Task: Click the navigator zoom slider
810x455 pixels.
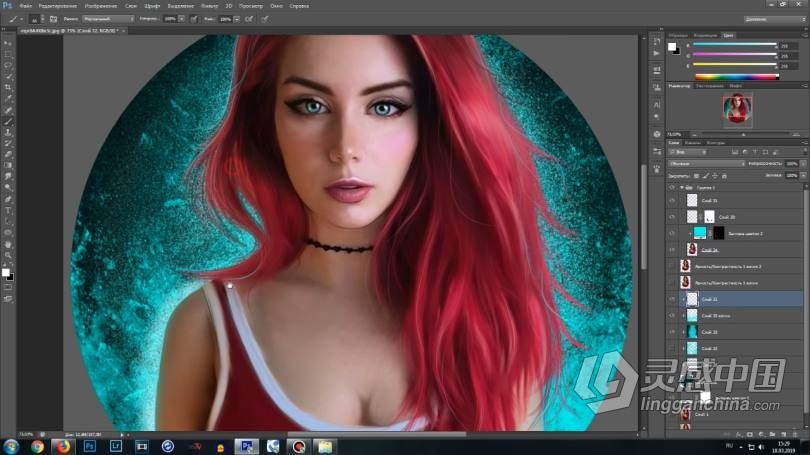Action: (x=744, y=134)
